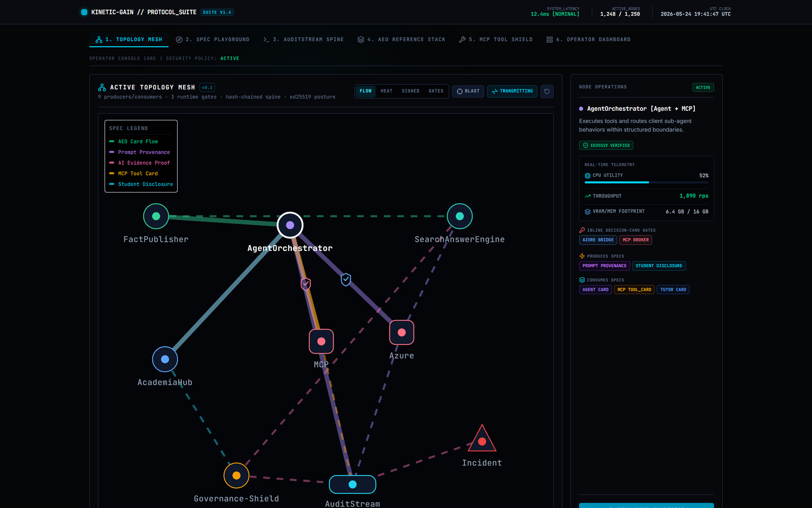Click the VRAM/MEM footprint layers icon
The image size is (812, 508).
pos(588,211)
